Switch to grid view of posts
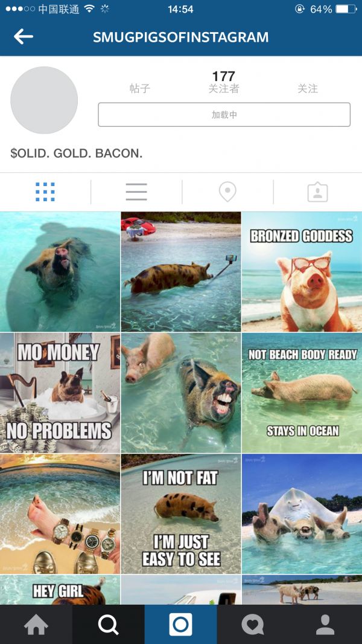362x644 pixels. click(x=45, y=192)
